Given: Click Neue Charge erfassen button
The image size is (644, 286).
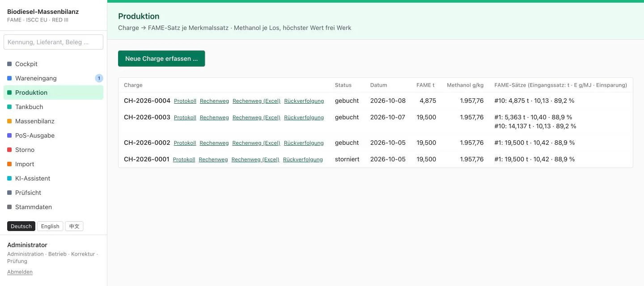Looking at the screenshot, I should pyautogui.click(x=161, y=59).
